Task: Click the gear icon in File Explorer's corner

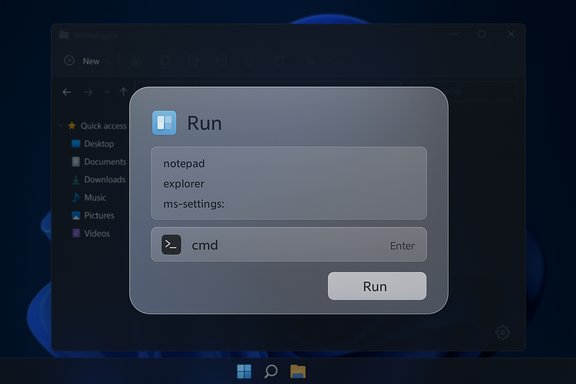Action: pyautogui.click(x=503, y=333)
